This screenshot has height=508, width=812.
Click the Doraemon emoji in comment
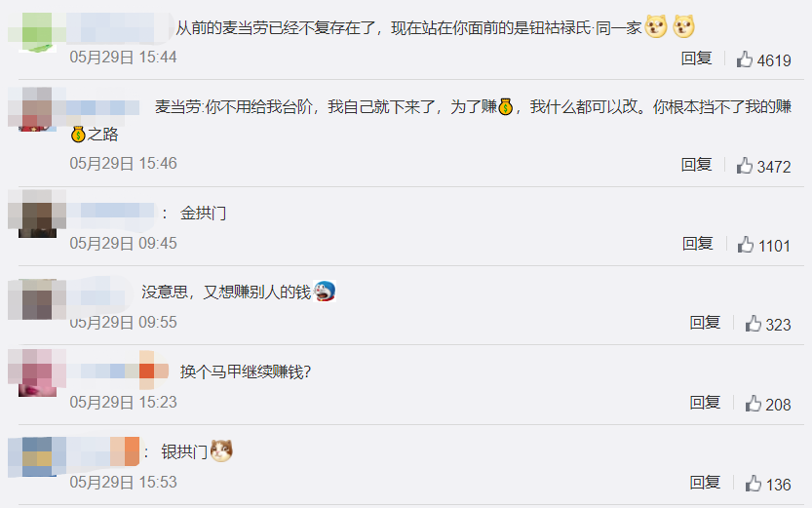325,291
